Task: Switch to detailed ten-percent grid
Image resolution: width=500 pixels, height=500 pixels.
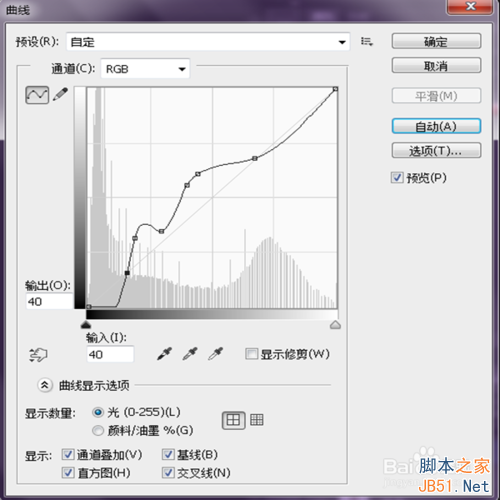Action: coord(257,420)
